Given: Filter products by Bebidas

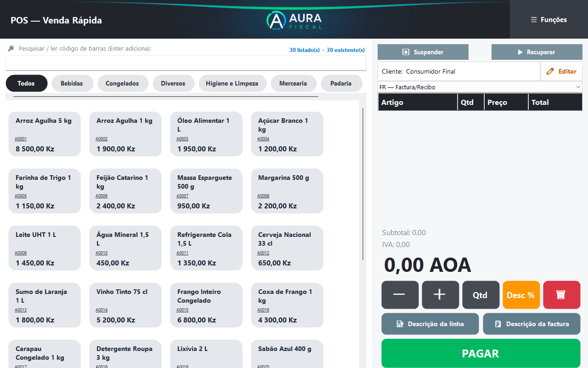Looking at the screenshot, I should (72, 83).
